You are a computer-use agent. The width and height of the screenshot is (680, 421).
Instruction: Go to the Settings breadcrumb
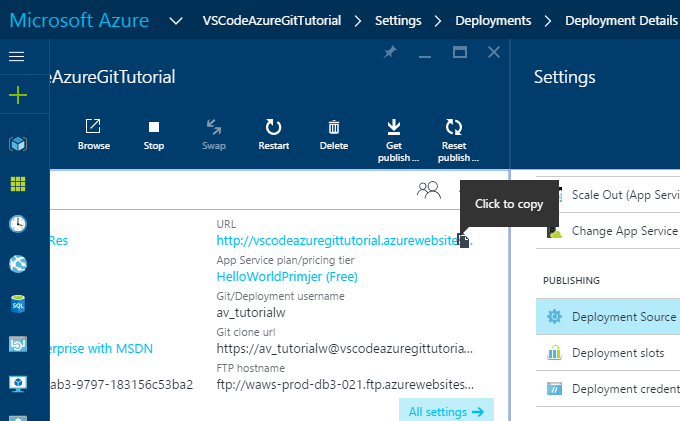pyautogui.click(x=398, y=20)
